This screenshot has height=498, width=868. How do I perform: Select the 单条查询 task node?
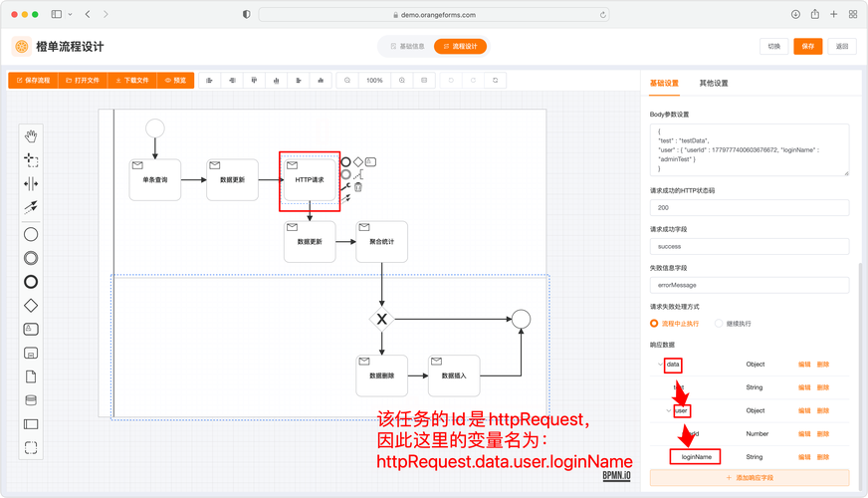[155, 179]
